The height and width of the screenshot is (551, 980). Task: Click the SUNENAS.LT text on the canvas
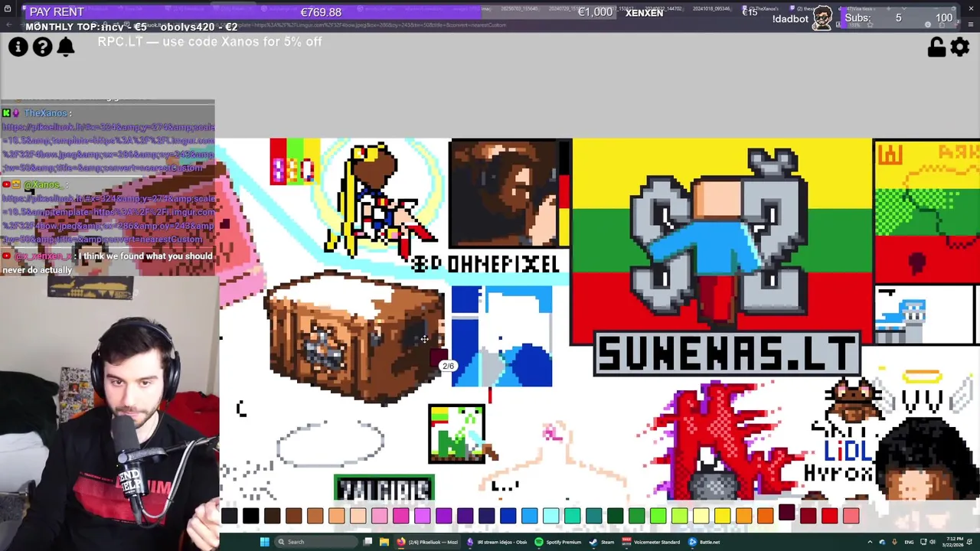tap(727, 354)
